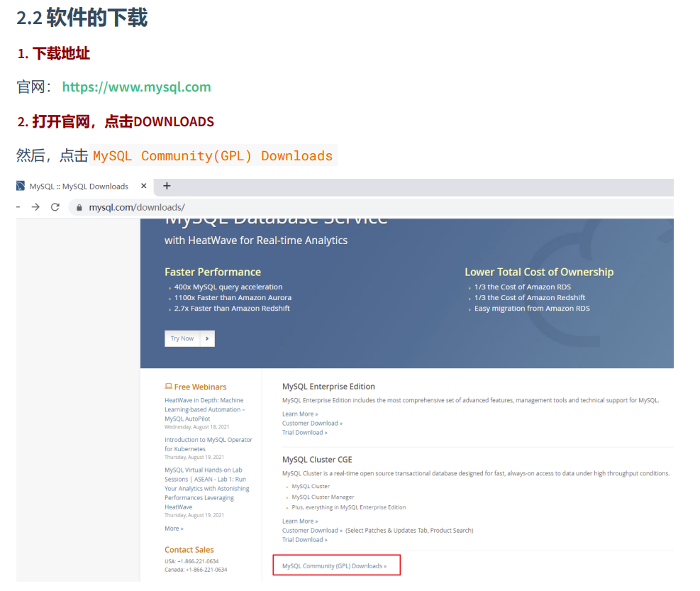
Task: Click the '2. 打开官网，点击DOWNLOADS' heading
Action: point(116,121)
